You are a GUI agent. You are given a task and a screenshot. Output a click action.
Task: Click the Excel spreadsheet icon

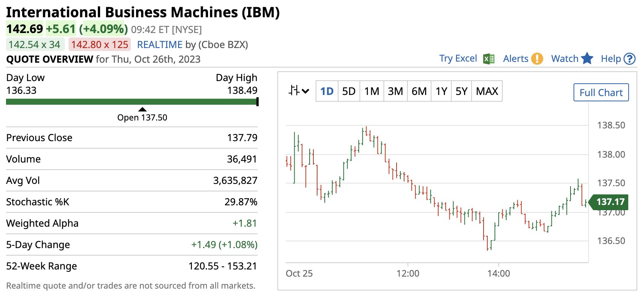pos(489,59)
